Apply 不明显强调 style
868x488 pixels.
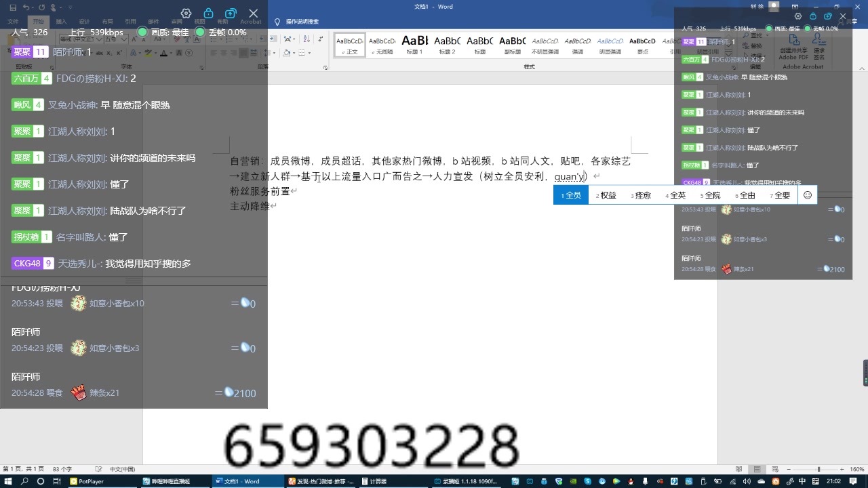(545, 45)
